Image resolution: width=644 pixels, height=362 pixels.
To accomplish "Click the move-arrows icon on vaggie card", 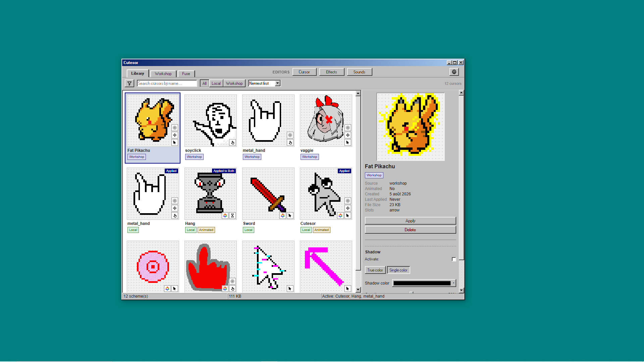I will [348, 135].
